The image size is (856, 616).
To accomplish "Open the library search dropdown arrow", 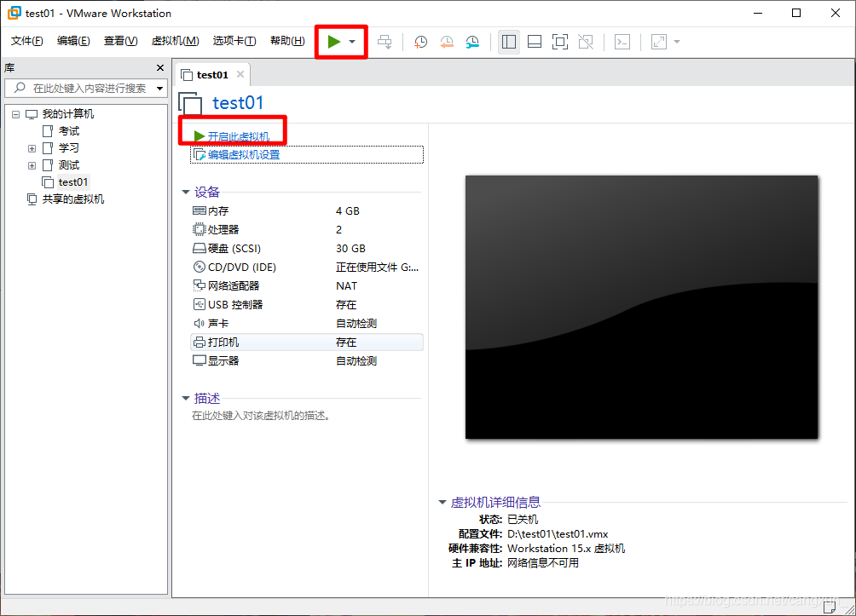I will pos(160,88).
